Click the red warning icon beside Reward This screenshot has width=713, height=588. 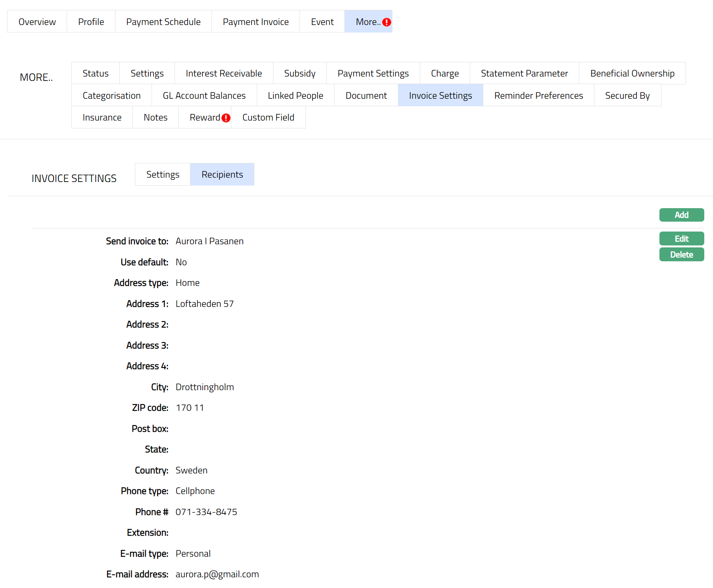point(226,118)
